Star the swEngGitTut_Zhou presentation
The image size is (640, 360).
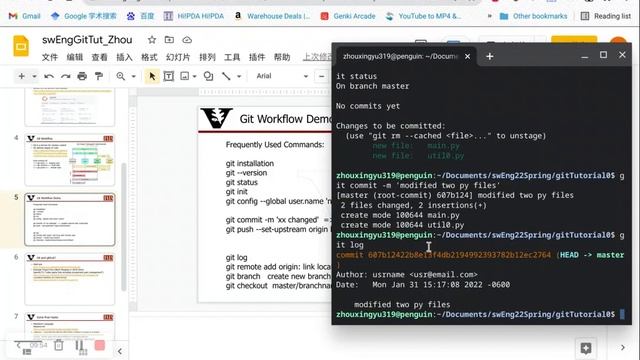point(152,40)
